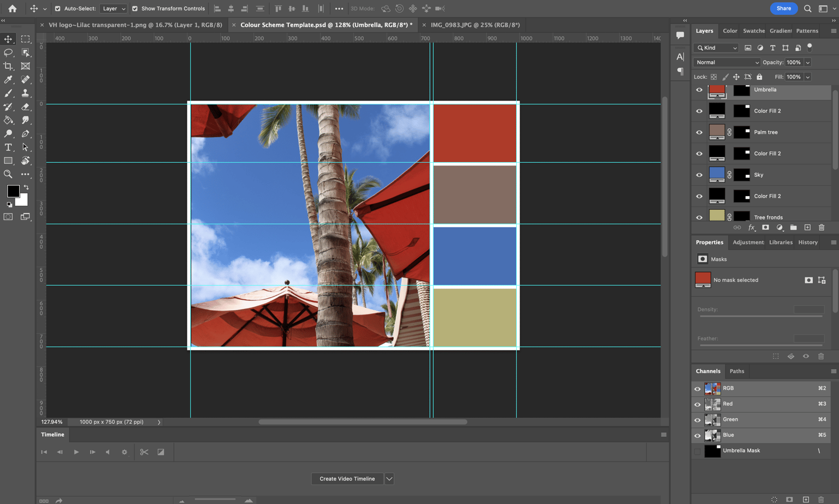Expand the status bar info arrow

coord(159,422)
